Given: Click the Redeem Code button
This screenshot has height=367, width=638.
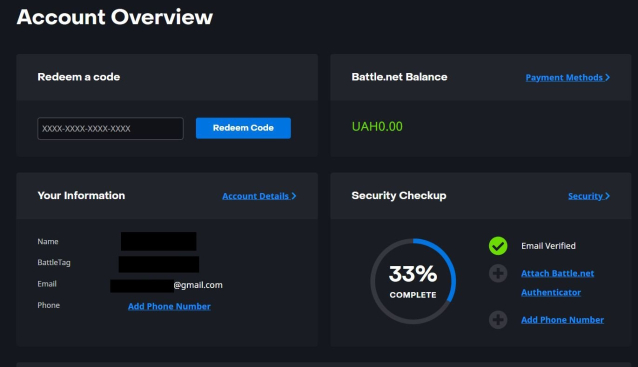Looking at the screenshot, I should click(x=243, y=128).
